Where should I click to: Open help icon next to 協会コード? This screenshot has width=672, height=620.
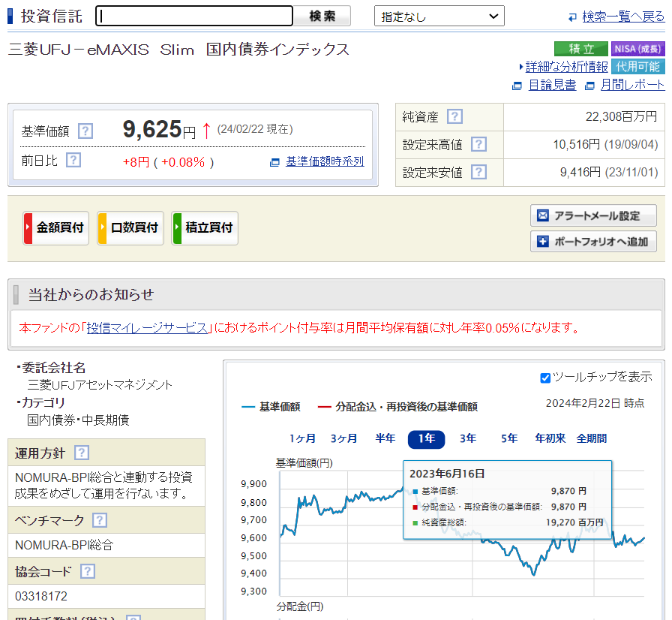tap(88, 571)
